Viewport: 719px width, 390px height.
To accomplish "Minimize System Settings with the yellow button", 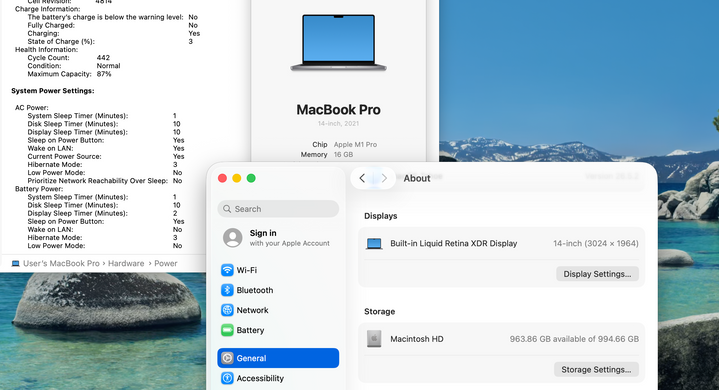I will click(x=237, y=178).
